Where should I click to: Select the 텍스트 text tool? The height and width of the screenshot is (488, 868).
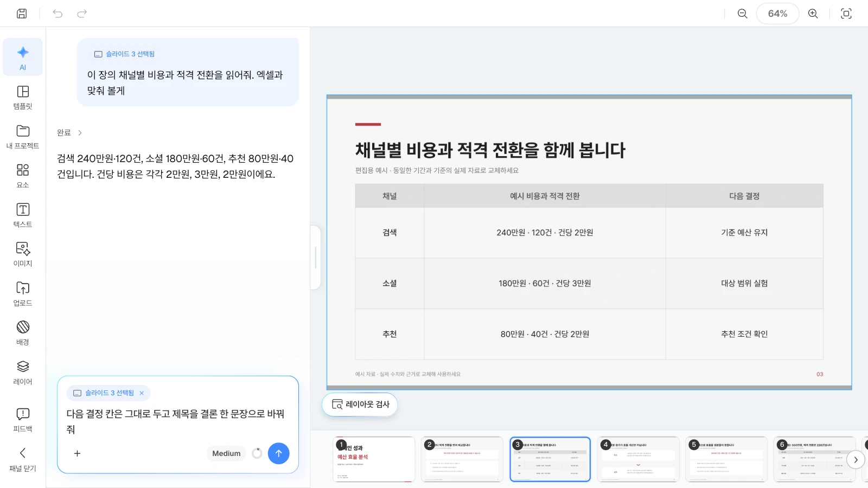tap(23, 215)
